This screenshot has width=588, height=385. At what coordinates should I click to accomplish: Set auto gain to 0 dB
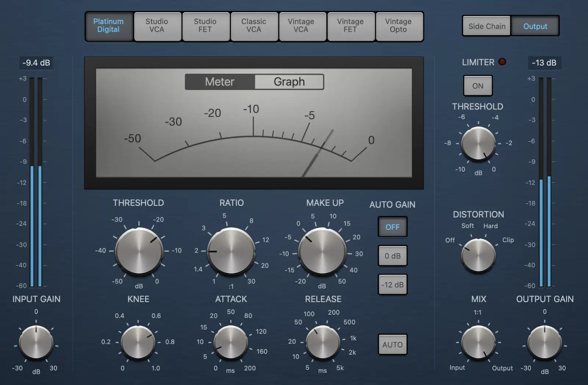click(392, 256)
